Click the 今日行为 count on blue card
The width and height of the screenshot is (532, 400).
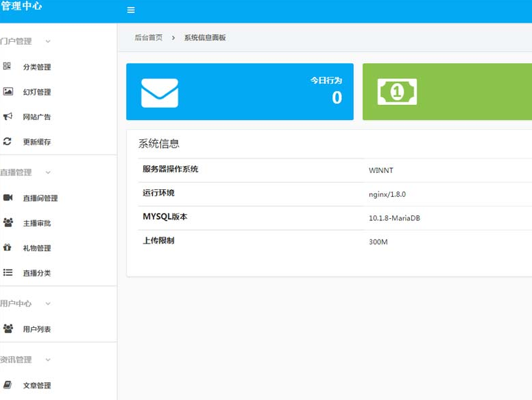click(x=337, y=98)
